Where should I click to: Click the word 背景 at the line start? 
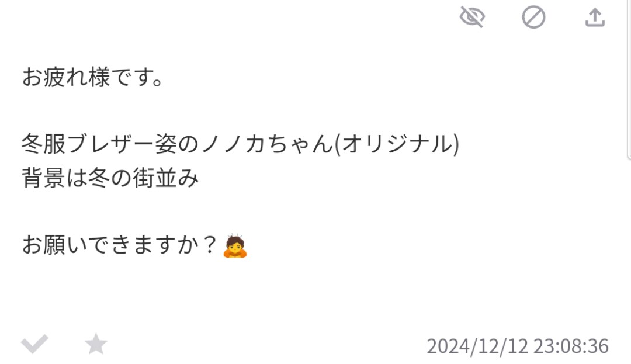tap(43, 178)
